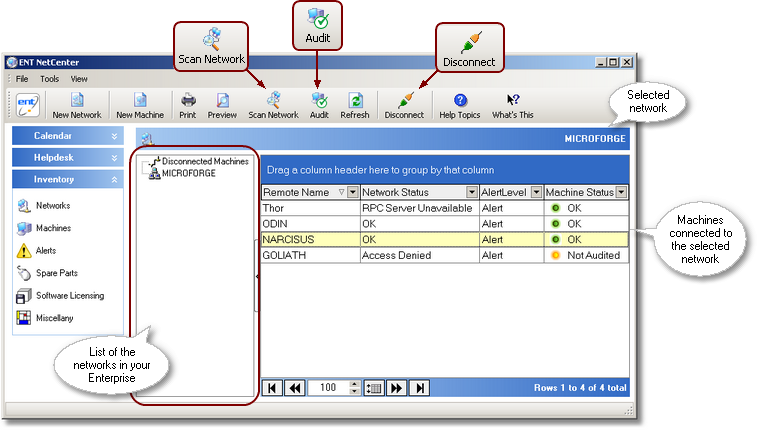This screenshot has height=430, width=759.
Task: Open Software Licensing in sidebar
Action: pyautogui.click(x=61, y=296)
